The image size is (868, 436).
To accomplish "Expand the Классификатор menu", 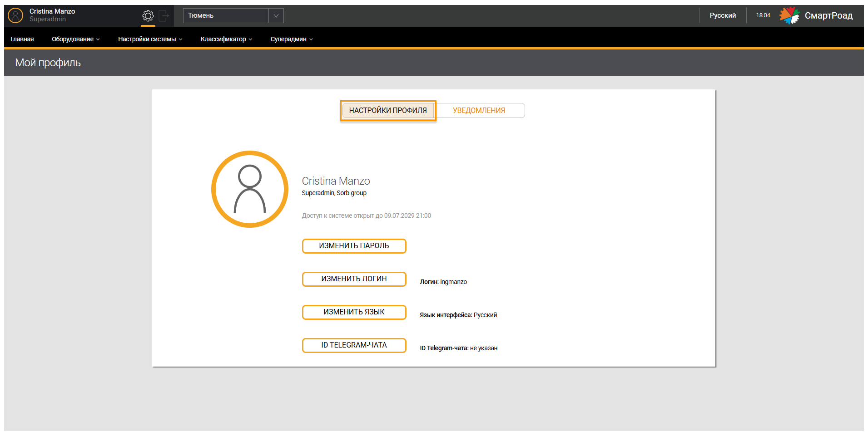I will click(226, 39).
